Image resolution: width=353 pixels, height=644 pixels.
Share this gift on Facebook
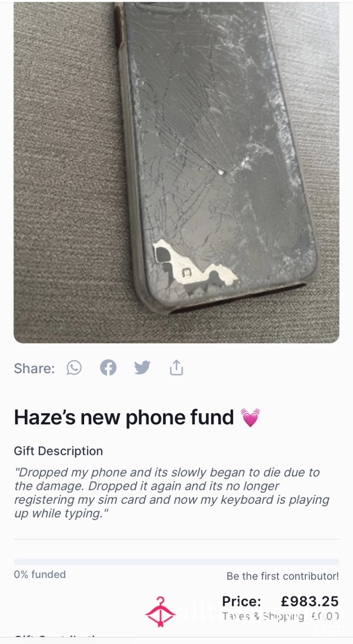pos(108,367)
